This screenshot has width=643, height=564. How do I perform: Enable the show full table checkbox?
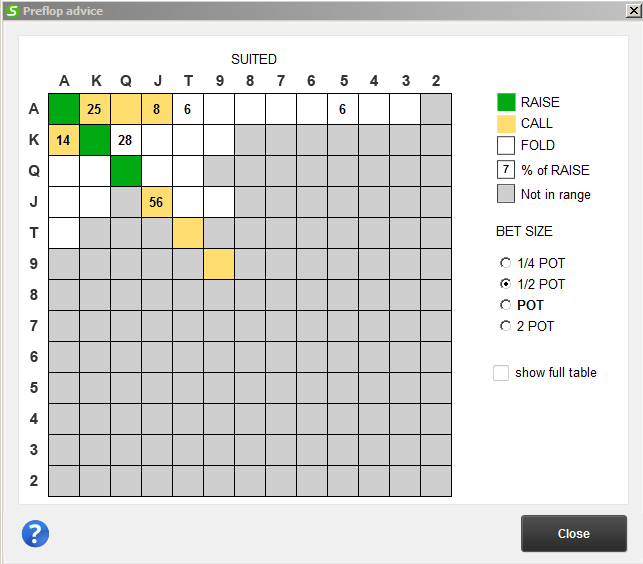tap(501, 373)
